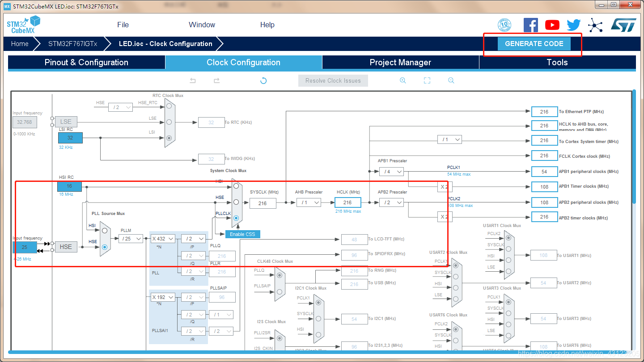The height and width of the screenshot is (362, 644).
Task: Open the X 432 multiplier dropdown
Action: pyautogui.click(x=162, y=239)
